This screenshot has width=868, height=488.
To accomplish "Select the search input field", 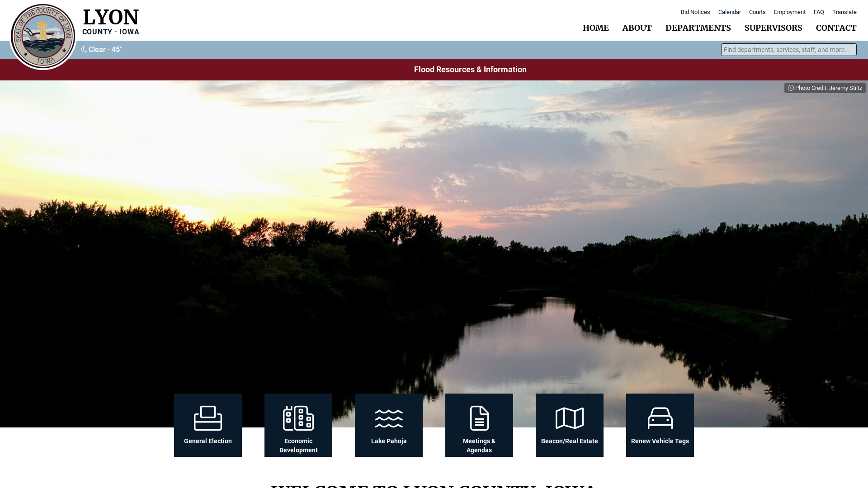I will (x=789, y=49).
